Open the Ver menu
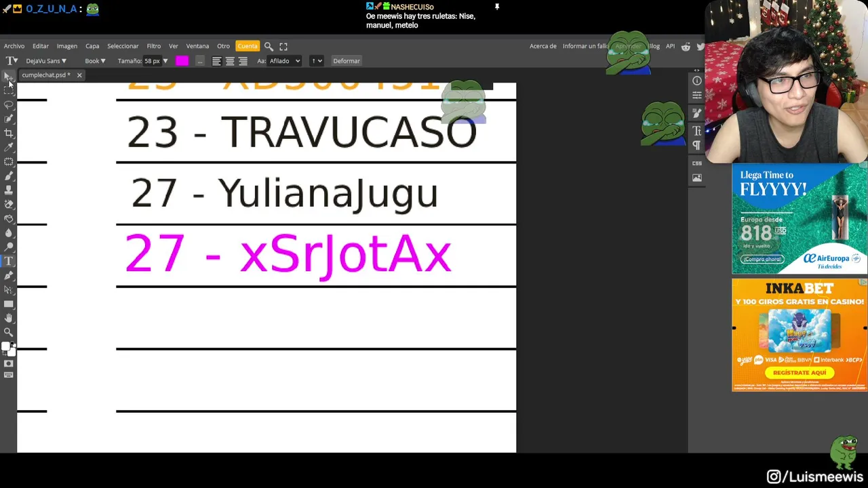Image resolution: width=868 pixels, height=488 pixels. click(x=174, y=46)
